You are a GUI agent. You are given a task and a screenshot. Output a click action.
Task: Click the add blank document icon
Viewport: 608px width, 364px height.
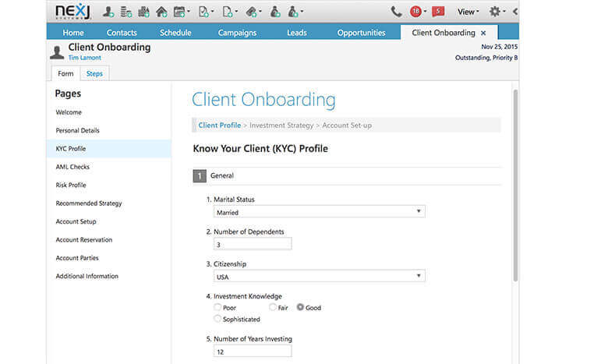228,12
